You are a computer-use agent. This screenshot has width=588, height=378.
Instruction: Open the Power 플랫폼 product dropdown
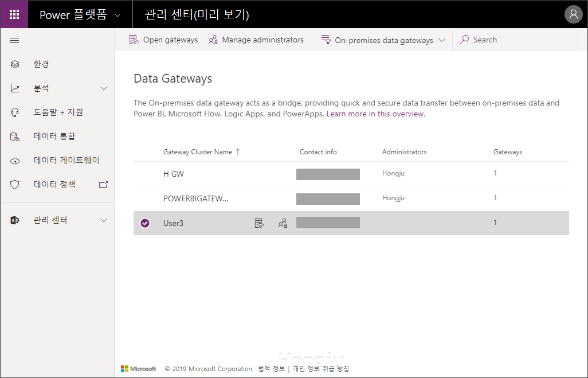click(x=80, y=15)
